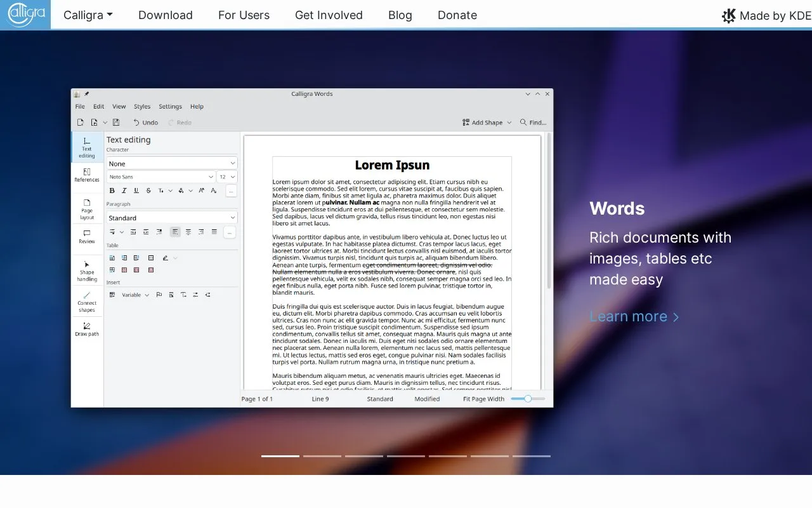
Task: Select the Shape handling tool
Action: 87,271
